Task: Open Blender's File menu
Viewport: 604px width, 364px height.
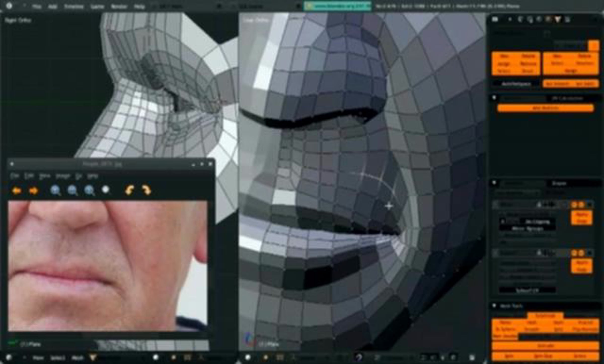Action: [x=37, y=6]
